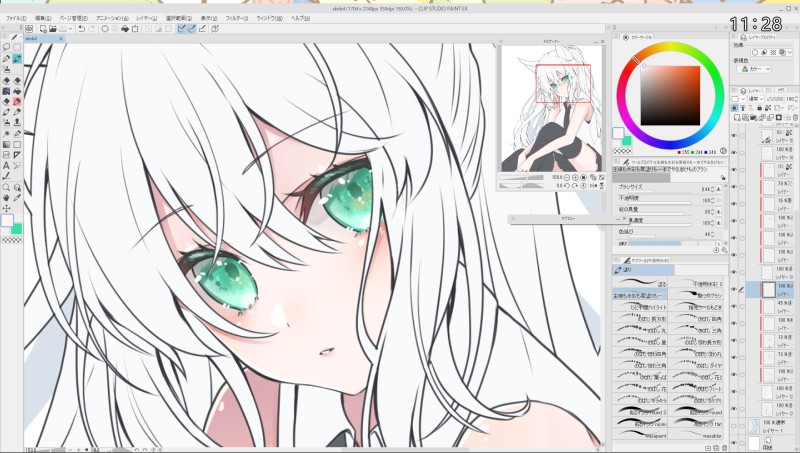Click the green sub drawing color swatch
800x453 pixels.
click(627, 141)
